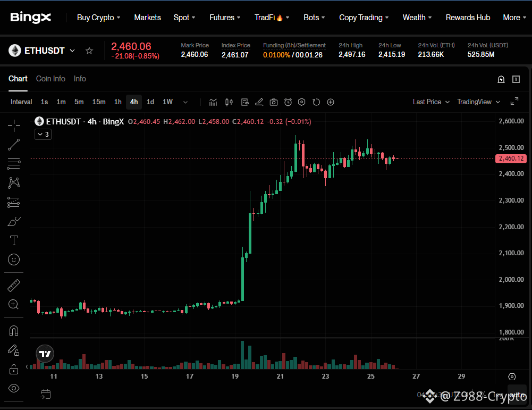The height and width of the screenshot is (410, 532).
Task: Open the go-to-date calendar icon
Action: pos(46,394)
